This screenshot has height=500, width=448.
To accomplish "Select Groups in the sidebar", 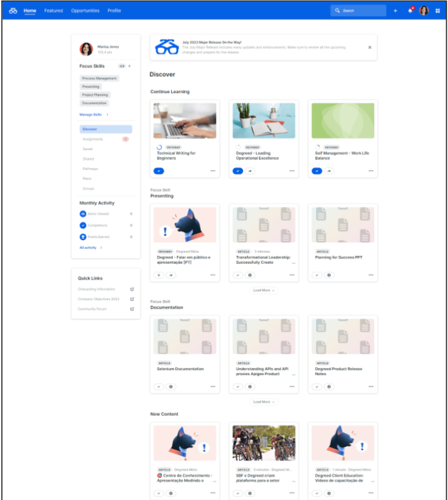I will tap(106, 188).
